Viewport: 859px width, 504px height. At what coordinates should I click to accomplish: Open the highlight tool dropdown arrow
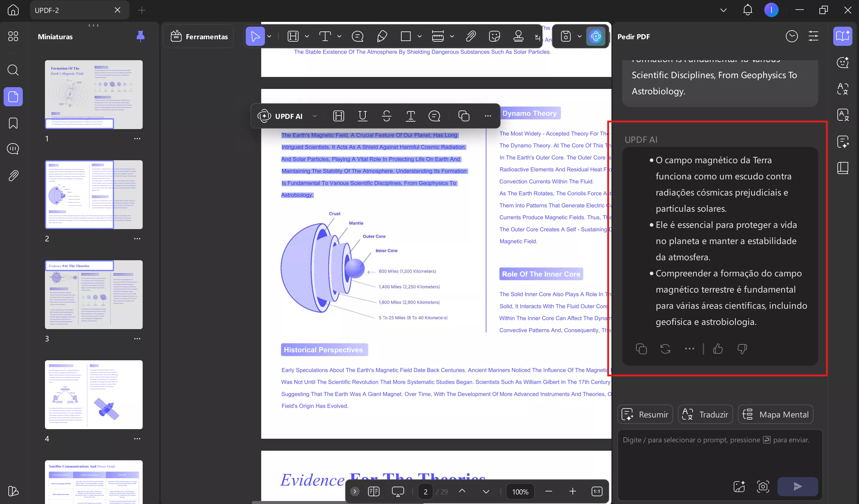[306, 36]
